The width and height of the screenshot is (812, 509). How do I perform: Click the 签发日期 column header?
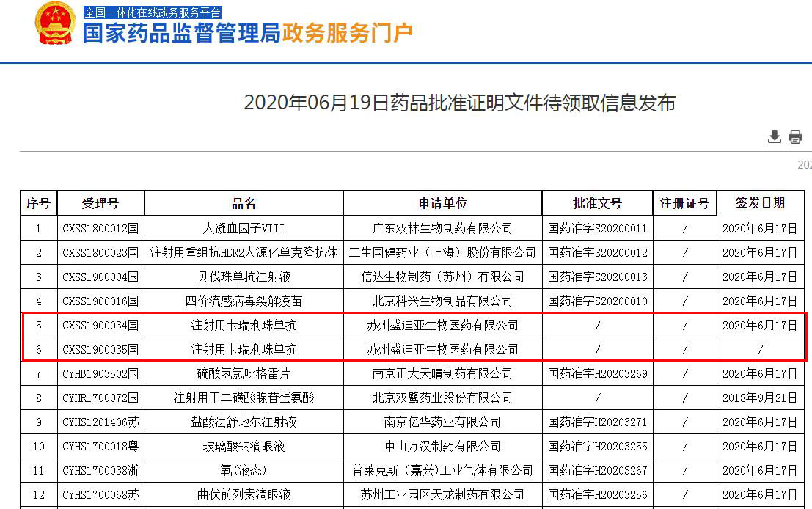(x=760, y=203)
